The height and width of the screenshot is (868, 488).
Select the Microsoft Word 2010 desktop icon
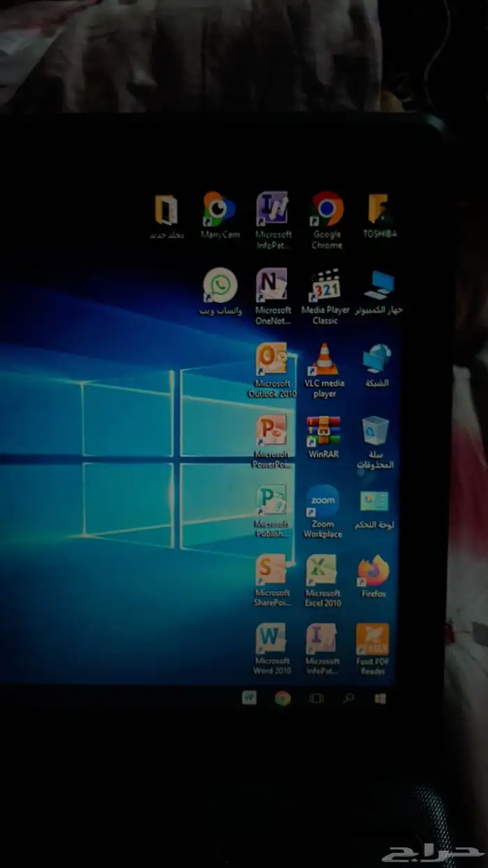click(x=271, y=638)
